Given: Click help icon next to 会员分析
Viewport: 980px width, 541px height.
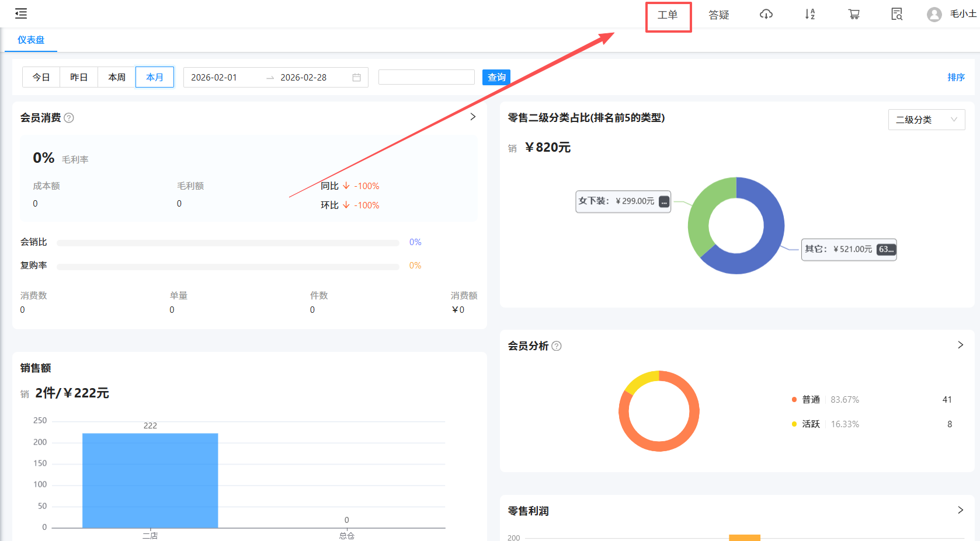Looking at the screenshot, I should 557,346.
